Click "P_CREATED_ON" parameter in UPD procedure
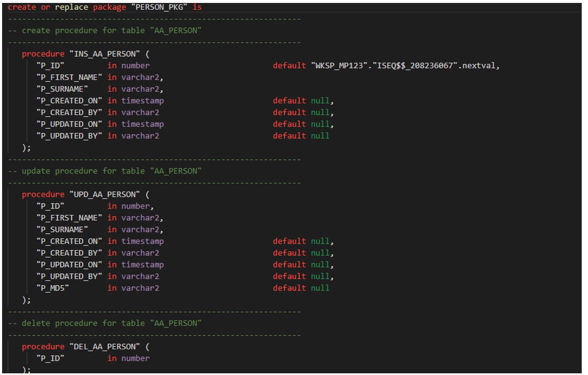Image resolution: width=588 pixels, height=375 pixels. [69, 241]
